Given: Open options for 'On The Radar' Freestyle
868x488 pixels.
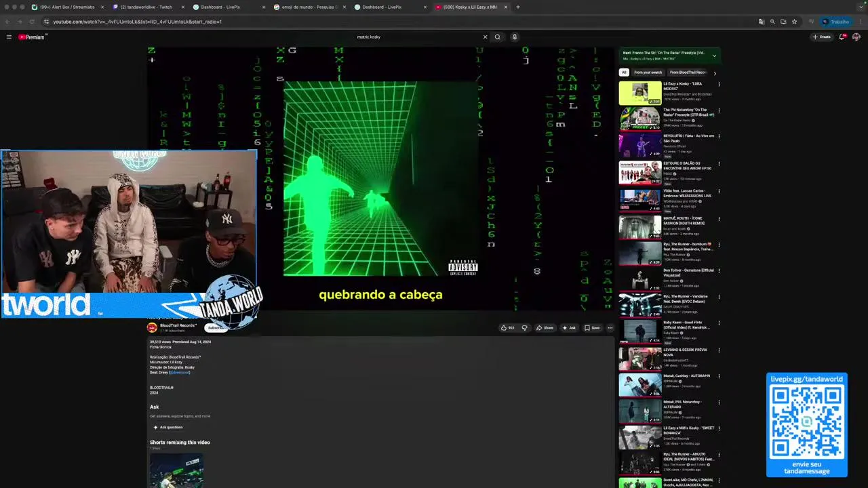Looking at the screenshot, I should click(x=719, y=110).
